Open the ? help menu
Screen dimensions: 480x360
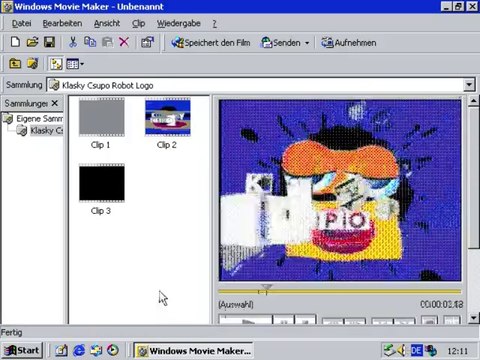pyautogui.click(x=214, y=23)
